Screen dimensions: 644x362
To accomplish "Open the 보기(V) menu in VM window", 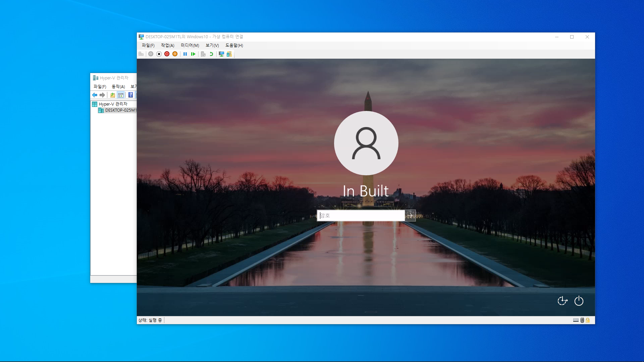I will 212,45.
